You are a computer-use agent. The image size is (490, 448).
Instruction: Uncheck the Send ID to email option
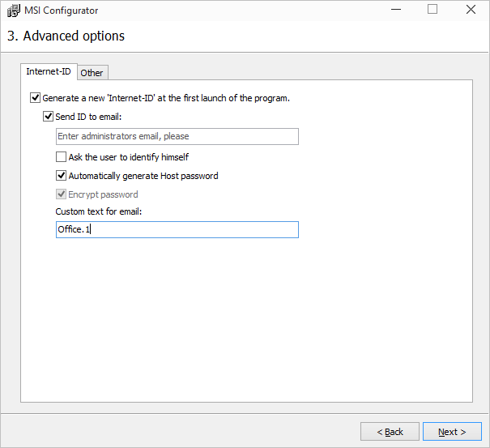coord(49,117)
